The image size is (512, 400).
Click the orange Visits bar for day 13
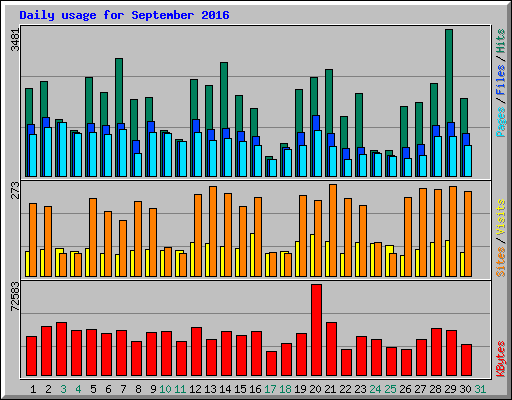[x=213, y=231]
